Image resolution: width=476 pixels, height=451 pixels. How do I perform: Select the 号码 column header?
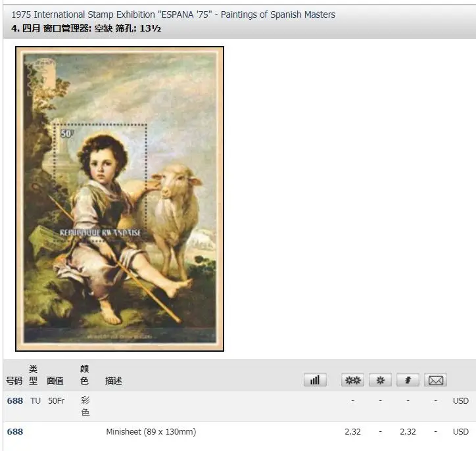tap(14, 381)
